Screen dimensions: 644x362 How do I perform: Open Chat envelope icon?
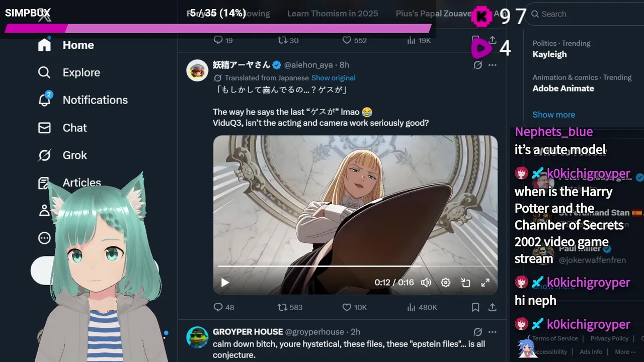tap(44, 128)
